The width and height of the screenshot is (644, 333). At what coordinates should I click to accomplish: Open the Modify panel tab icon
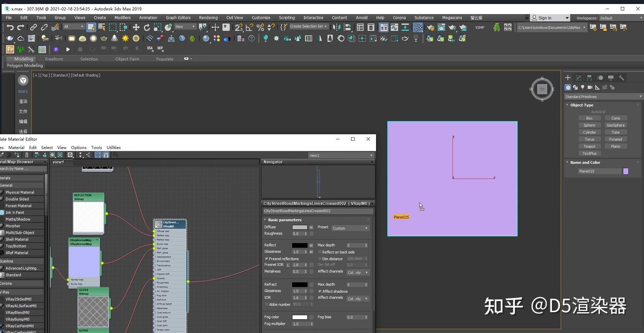[579, 78]
